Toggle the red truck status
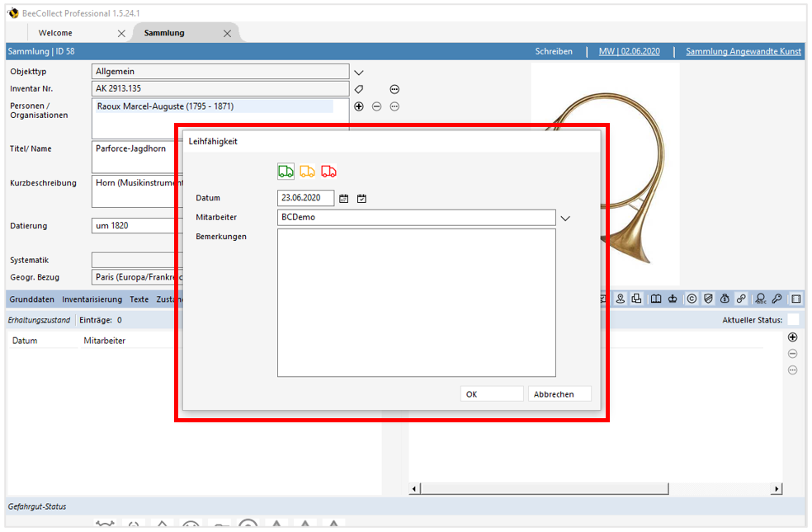Viewport: 812px width, 532px height. point(328,171)
